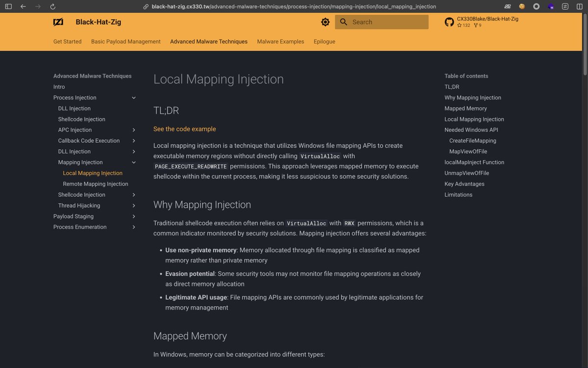The width and height of the screenshot is (588, 368).
Task: Jump to Why Mapping Injection in contents
Action: [473, 98]
